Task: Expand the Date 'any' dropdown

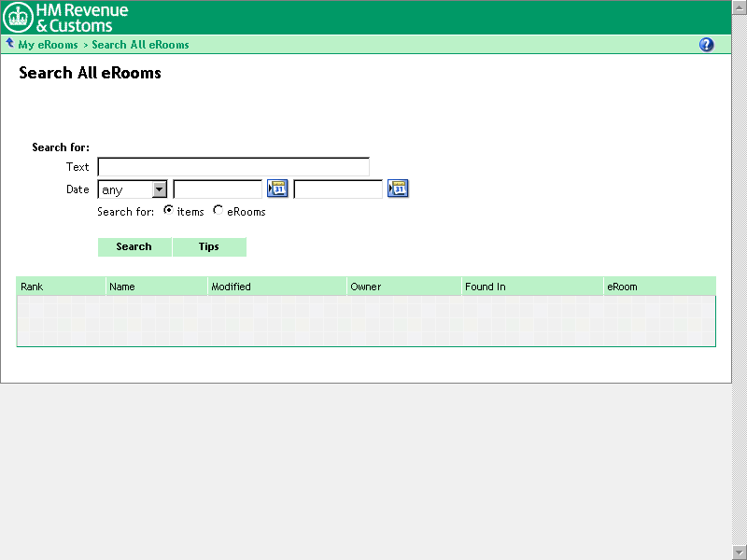Action: click(159, 189)
